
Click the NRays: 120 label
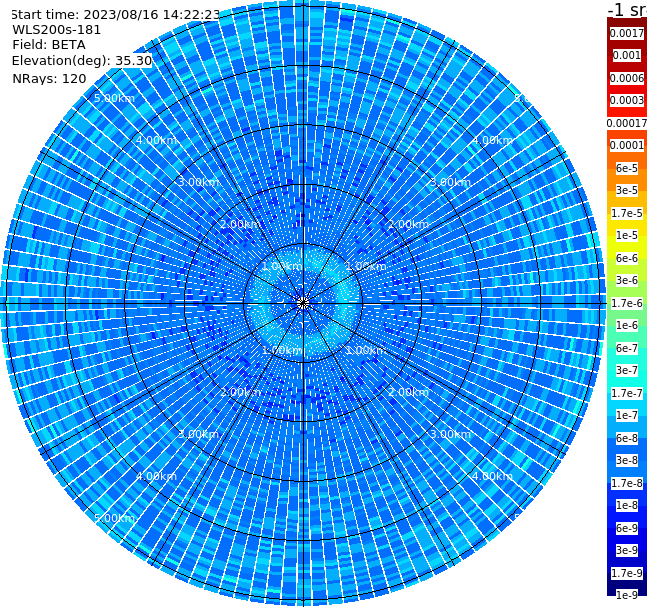point(49,78)
